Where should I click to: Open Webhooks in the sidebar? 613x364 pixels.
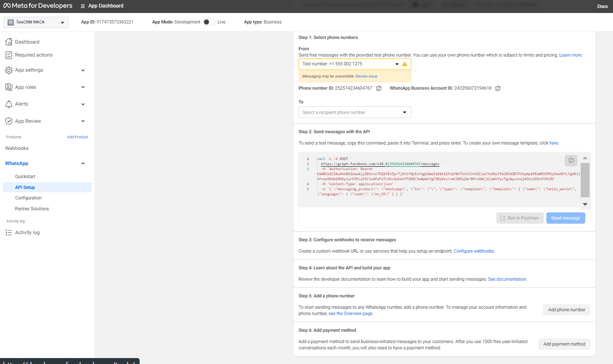click(17, 148)
